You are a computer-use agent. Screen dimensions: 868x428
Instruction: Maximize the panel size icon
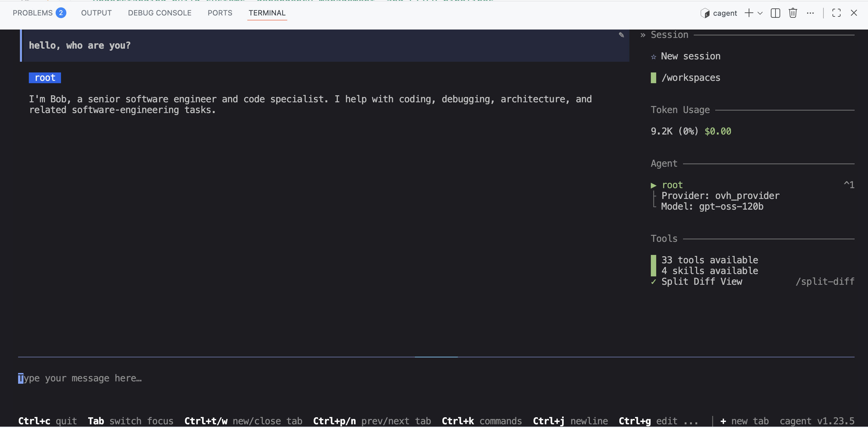point(836,13)
